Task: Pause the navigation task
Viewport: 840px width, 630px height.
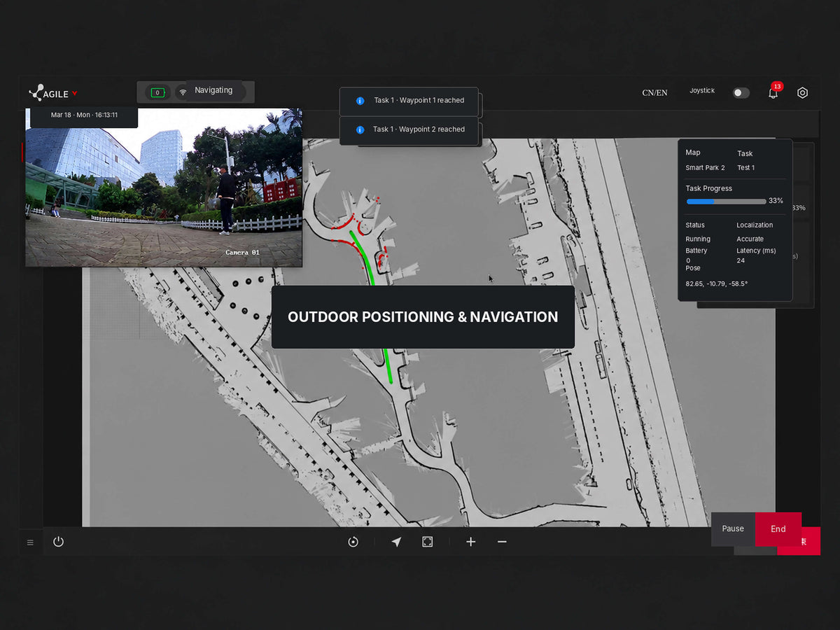Action: click(733, 529)
